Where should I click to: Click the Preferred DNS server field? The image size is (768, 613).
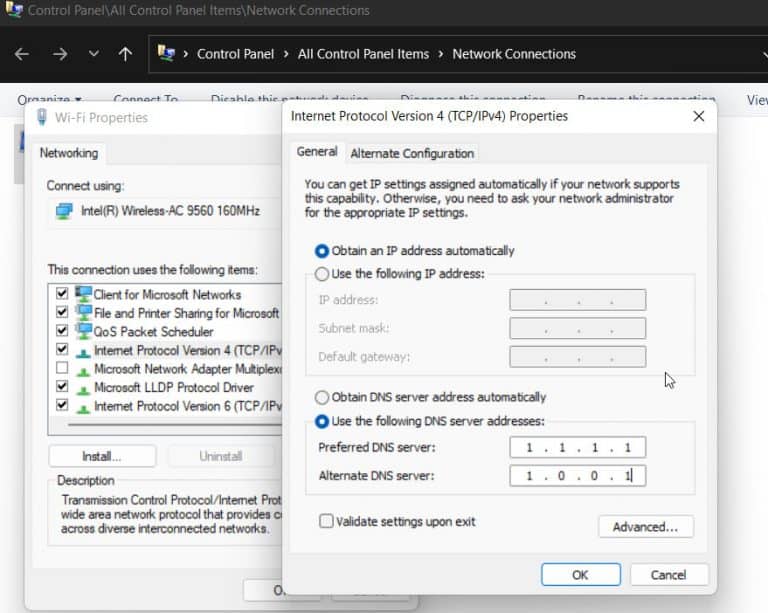[577, 447]
